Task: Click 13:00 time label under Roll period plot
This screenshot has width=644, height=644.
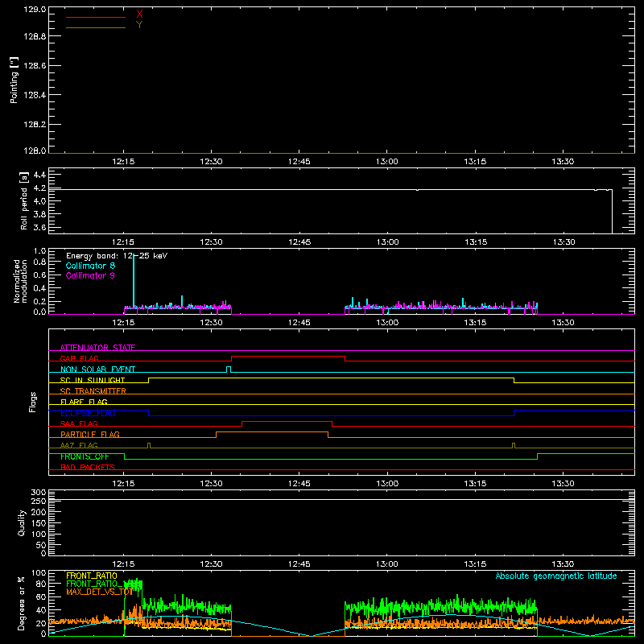Action: 387,242
